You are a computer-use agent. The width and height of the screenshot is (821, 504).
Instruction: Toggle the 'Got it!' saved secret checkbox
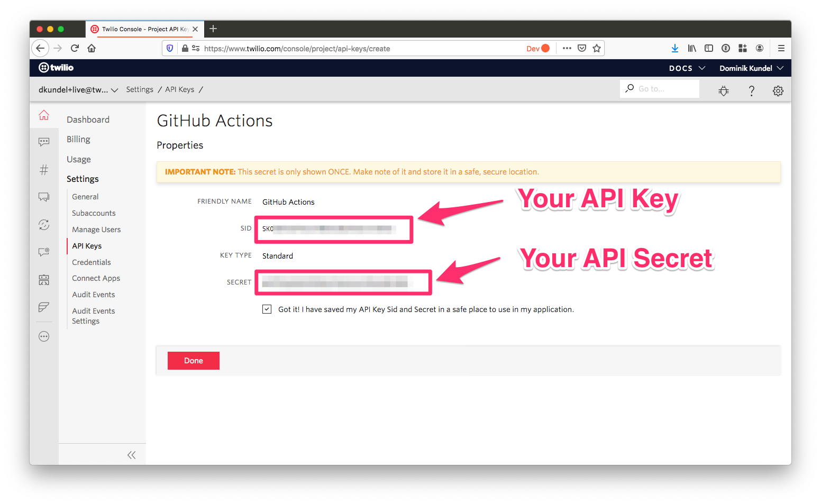coord(267,309)
